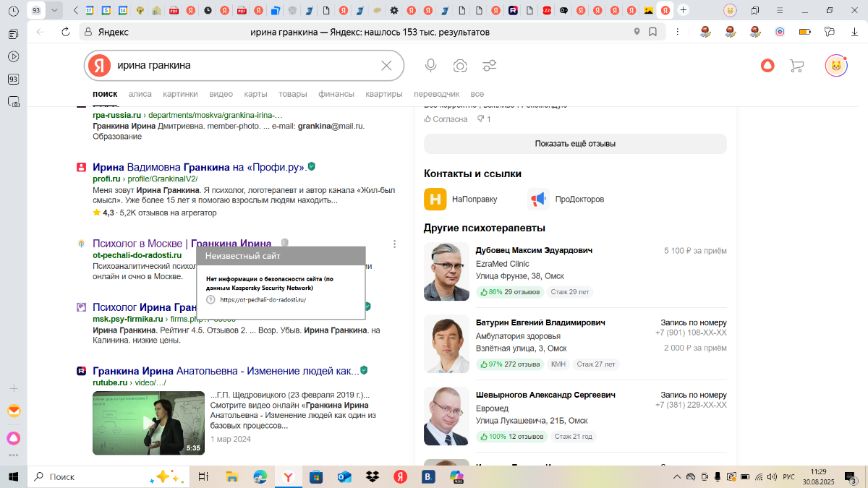
Task: Switch to the видео search tab
Action: [221, 94]
